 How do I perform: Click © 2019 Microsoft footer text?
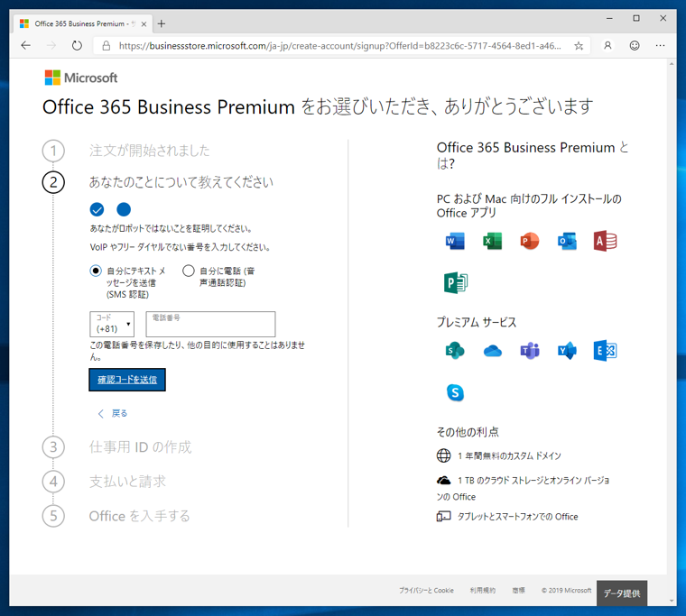click(566, 590)
